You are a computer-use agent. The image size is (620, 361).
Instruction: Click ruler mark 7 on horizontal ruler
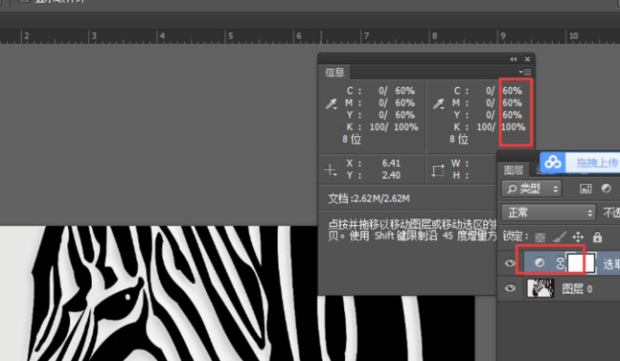tap(367, 36)
